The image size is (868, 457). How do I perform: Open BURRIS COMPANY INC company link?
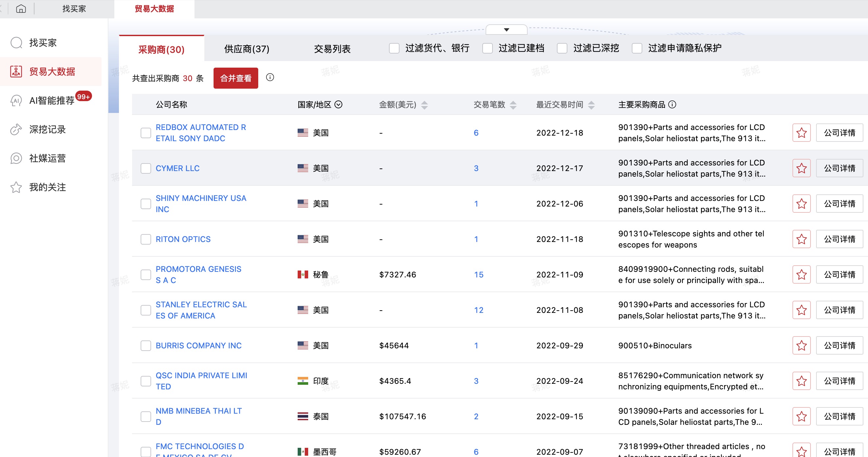point(198,345)
